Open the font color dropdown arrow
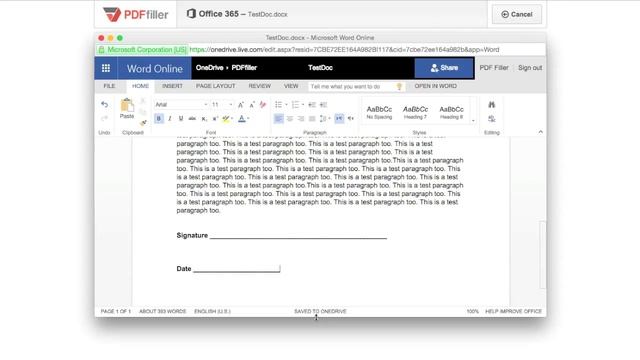 248,119
